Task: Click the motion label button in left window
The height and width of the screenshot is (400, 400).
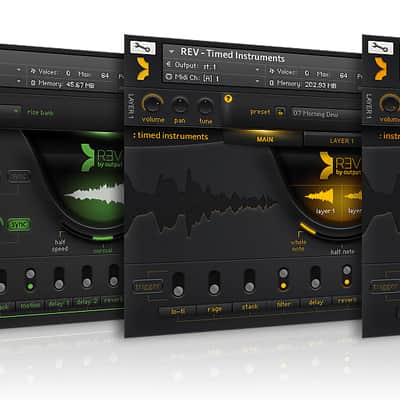Action: pyautogui.click(x=30, y=305)
